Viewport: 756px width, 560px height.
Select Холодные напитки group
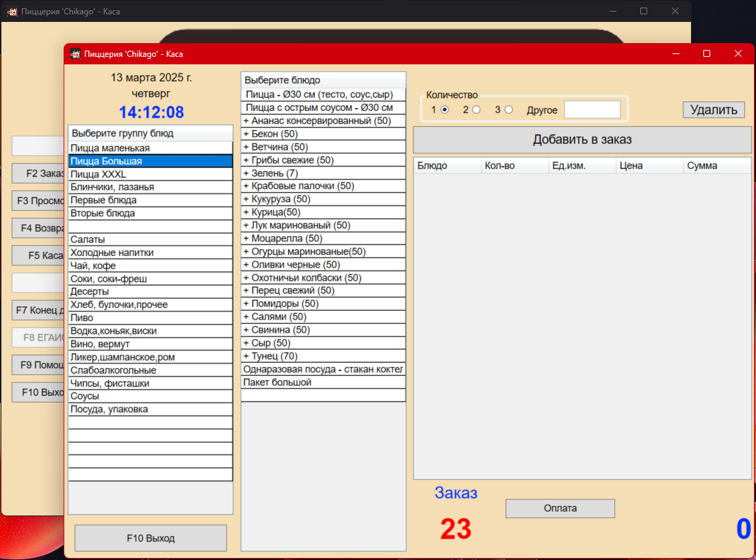pos(151,252)
